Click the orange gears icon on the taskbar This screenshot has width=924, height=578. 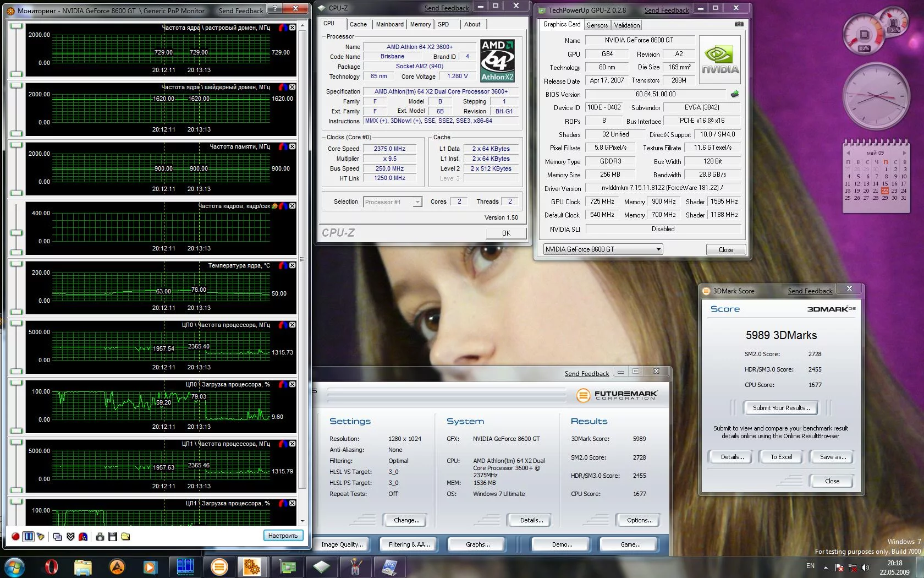click(252, 567)
